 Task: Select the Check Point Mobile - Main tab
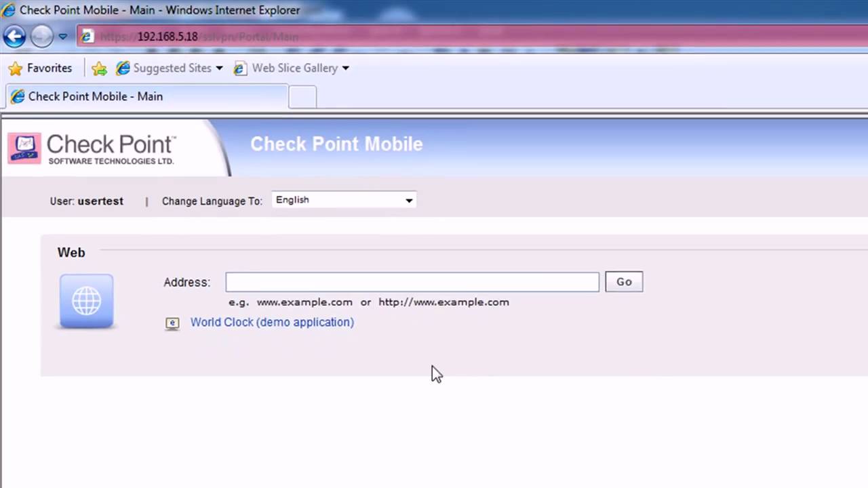point(146,96)
